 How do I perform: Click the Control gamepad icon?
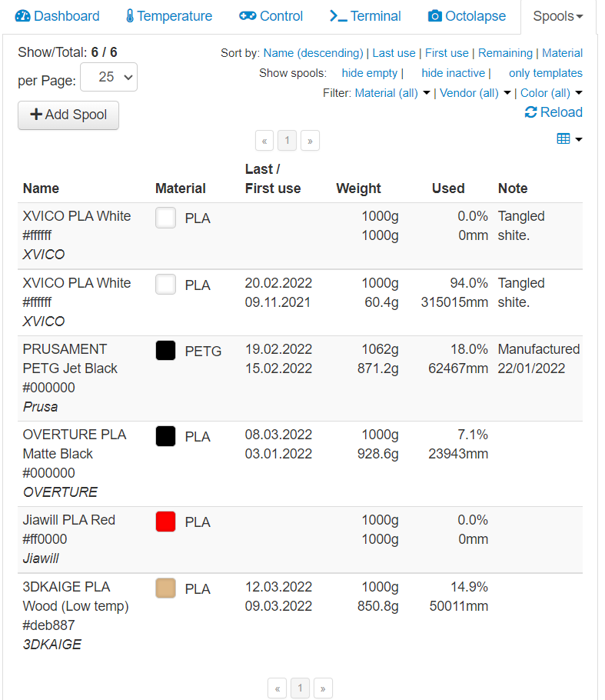[x=247, y=15]
